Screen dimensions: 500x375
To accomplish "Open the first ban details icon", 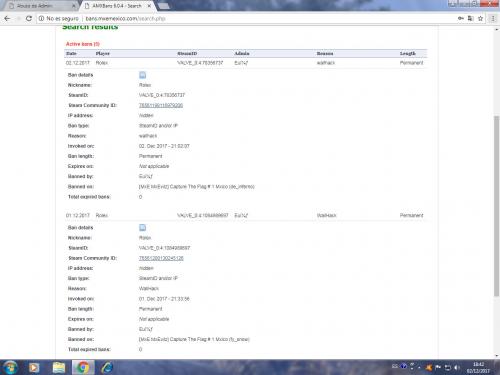I will pyautogui.click(x=142, y=75).
